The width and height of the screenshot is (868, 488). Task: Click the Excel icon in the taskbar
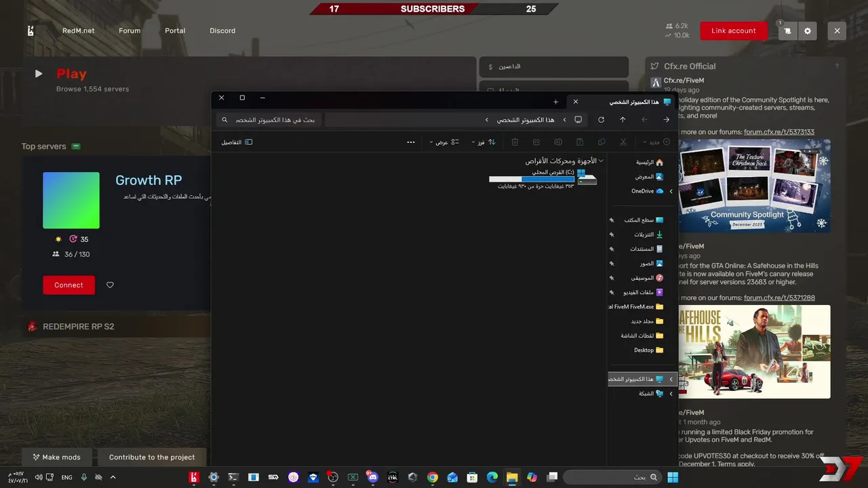(353, 477)
